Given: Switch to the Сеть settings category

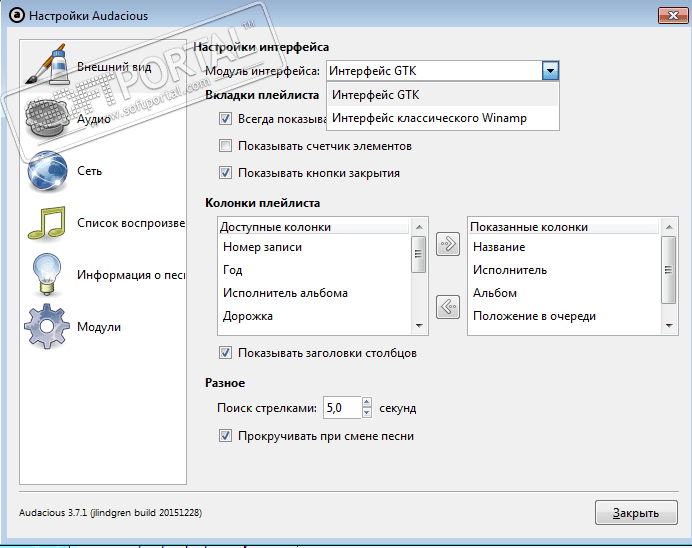Looking at the screenshot, I should pos(90,171).
